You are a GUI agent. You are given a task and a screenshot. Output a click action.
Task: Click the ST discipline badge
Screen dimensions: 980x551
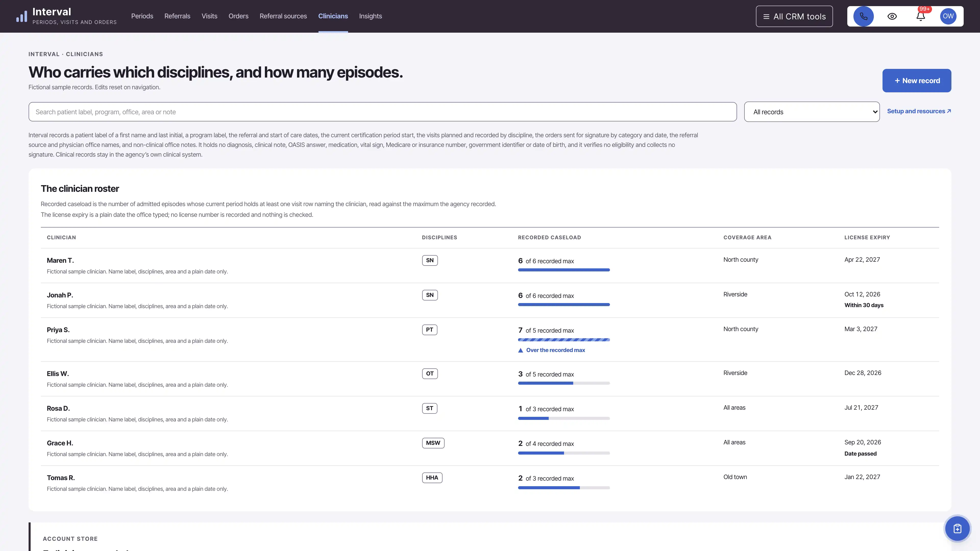[x=430, y=408]
